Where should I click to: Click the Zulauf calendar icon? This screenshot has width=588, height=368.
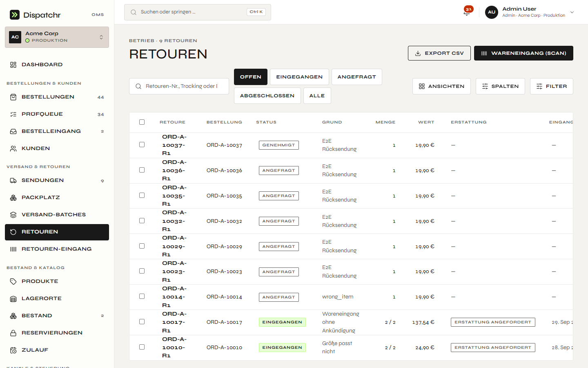coord(13,350)
